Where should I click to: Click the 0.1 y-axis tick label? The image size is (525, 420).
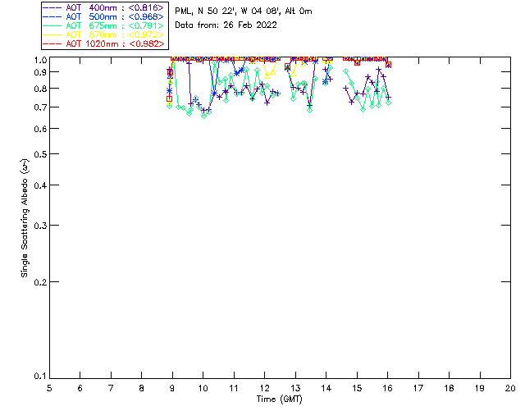click(40, 377)
